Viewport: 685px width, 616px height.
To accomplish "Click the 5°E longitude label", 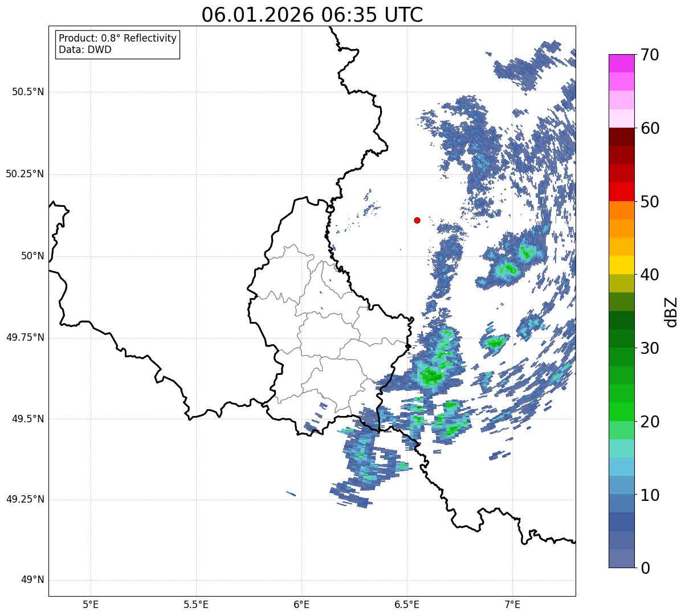I will coord(91,604).
